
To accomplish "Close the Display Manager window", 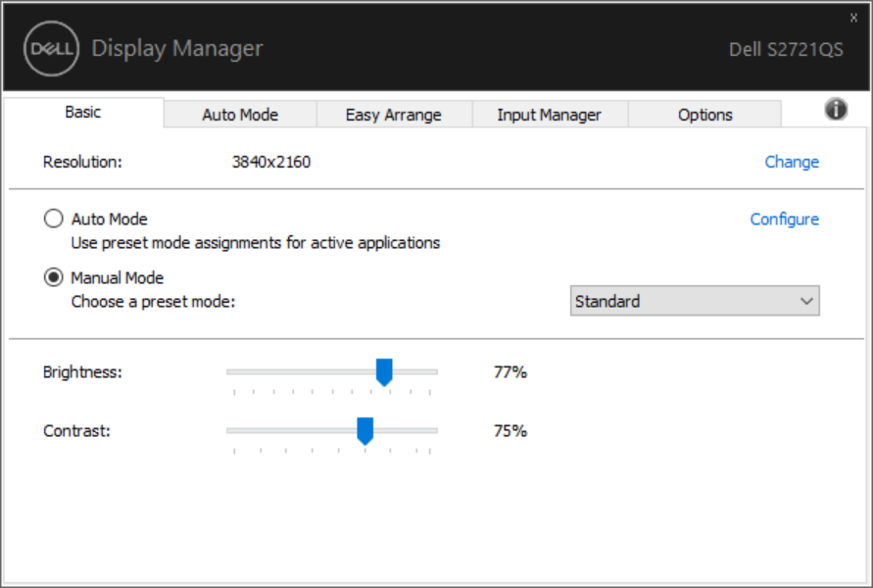I will tap(852, 18).
